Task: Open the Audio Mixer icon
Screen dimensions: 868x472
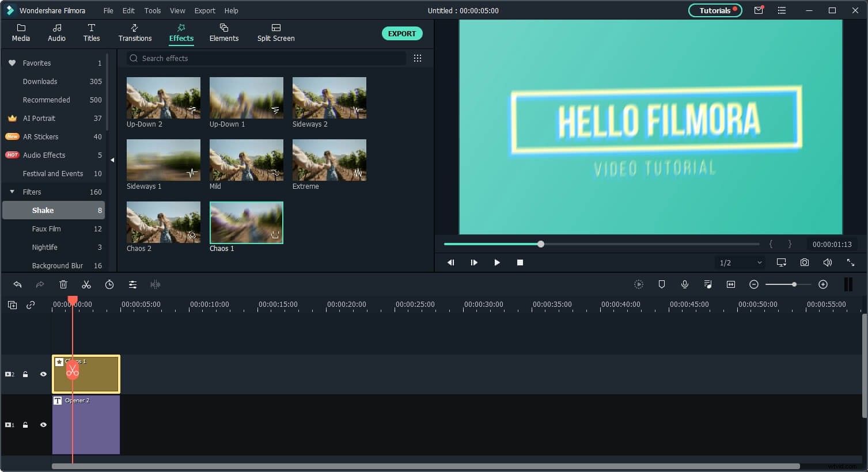Action: tap(708, 284)
